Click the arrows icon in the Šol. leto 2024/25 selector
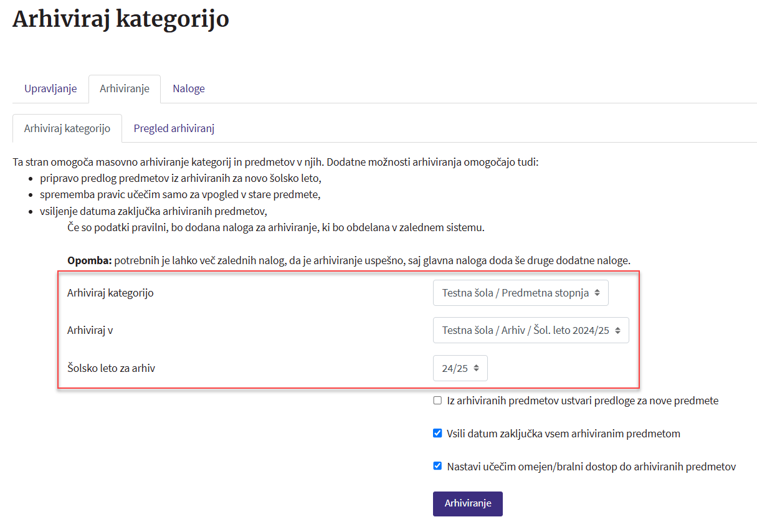 (x=617, y=330)
